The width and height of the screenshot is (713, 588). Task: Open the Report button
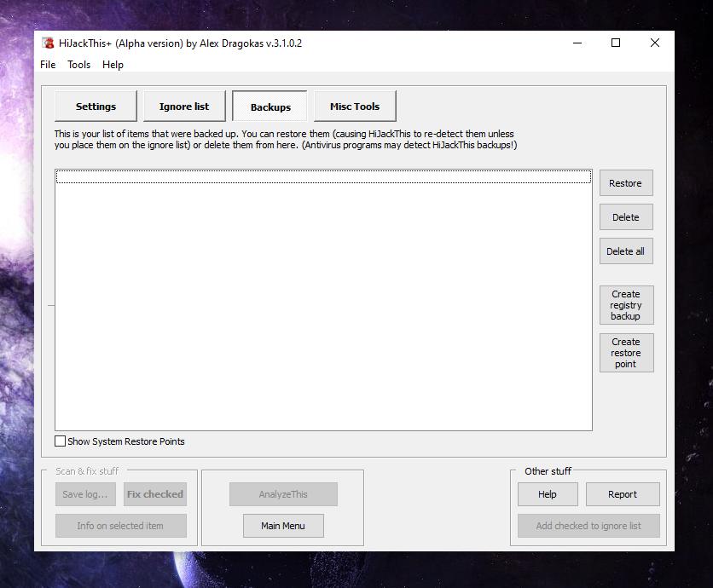point(623,494)
